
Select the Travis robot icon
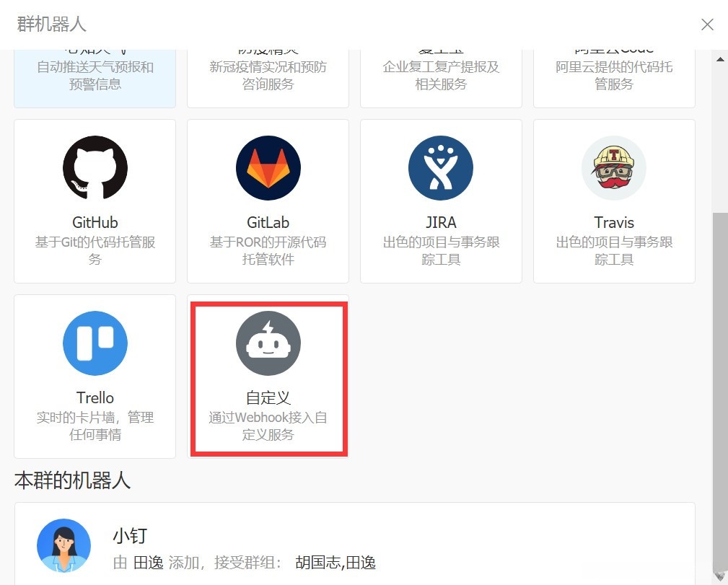[x=614, y=167]
